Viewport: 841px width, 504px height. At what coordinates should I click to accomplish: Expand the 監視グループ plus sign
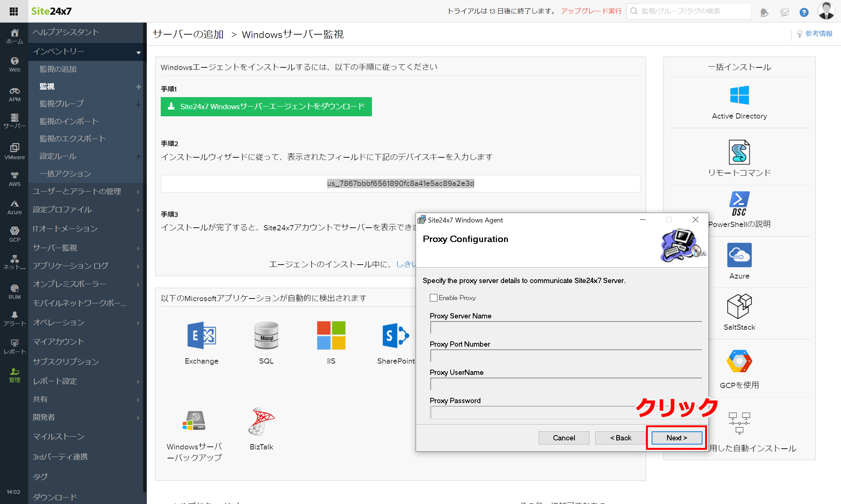pos(139,104)
